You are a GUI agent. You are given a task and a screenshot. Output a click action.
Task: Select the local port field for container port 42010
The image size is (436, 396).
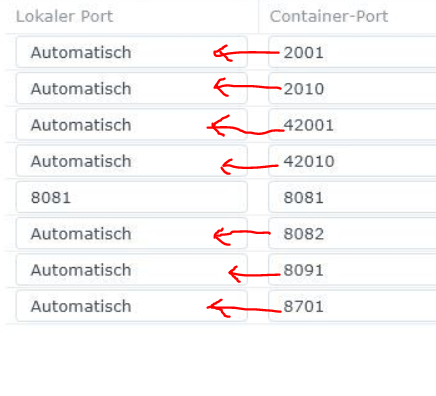132,161
